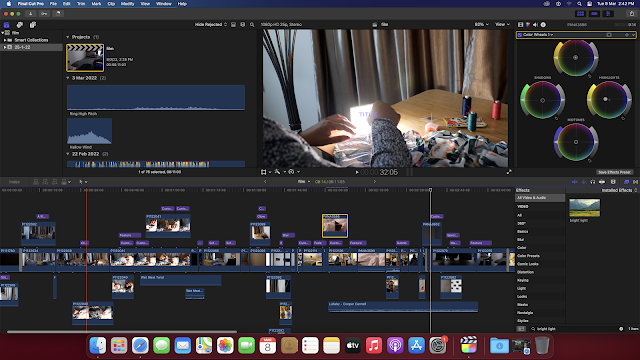The height and width of the screenshot is (360, 640).
Task: Open the Mark menu
Action: tap(96, 4)
